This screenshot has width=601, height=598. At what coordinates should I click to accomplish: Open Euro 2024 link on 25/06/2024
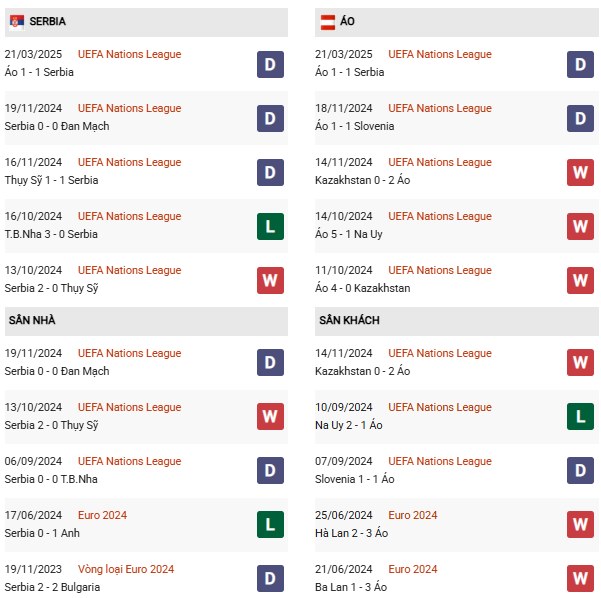[412, 515]
